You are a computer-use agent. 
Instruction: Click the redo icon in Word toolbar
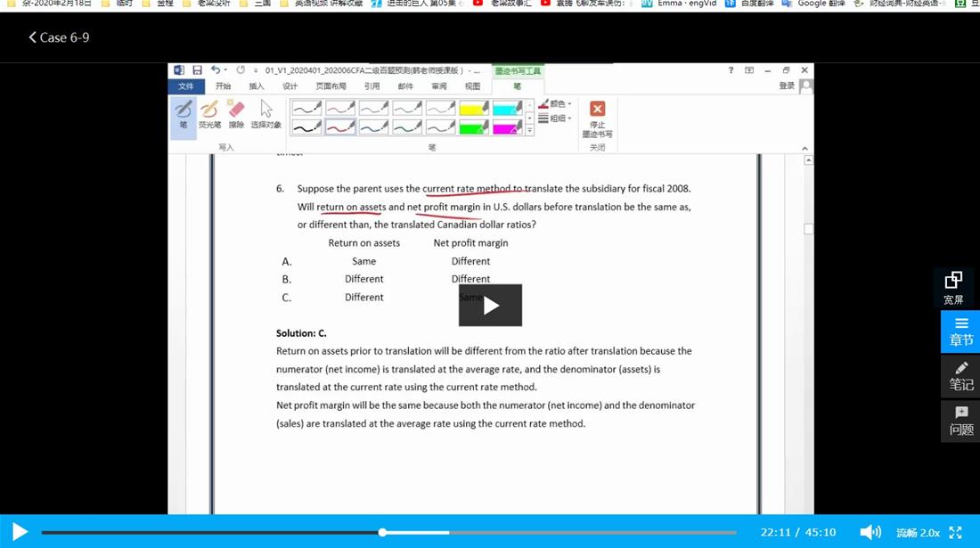241,70
